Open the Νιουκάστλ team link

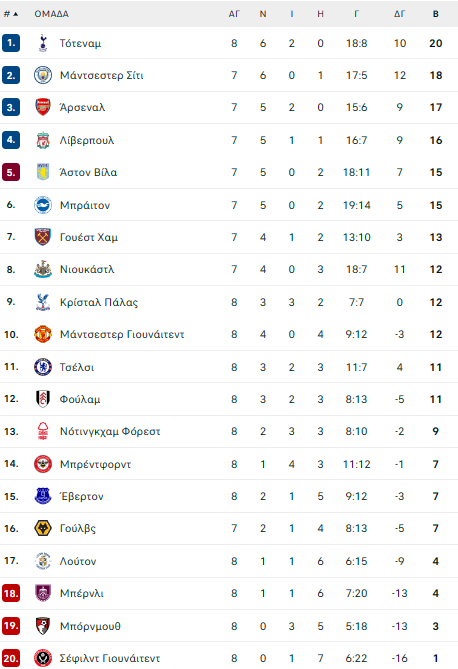pos(87,269)
